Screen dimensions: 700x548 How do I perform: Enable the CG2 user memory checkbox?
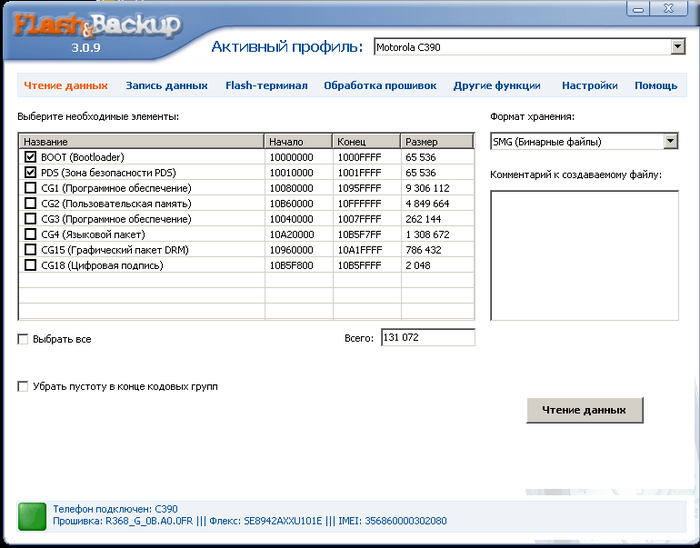pyautogui.click(x=30, y=203)
